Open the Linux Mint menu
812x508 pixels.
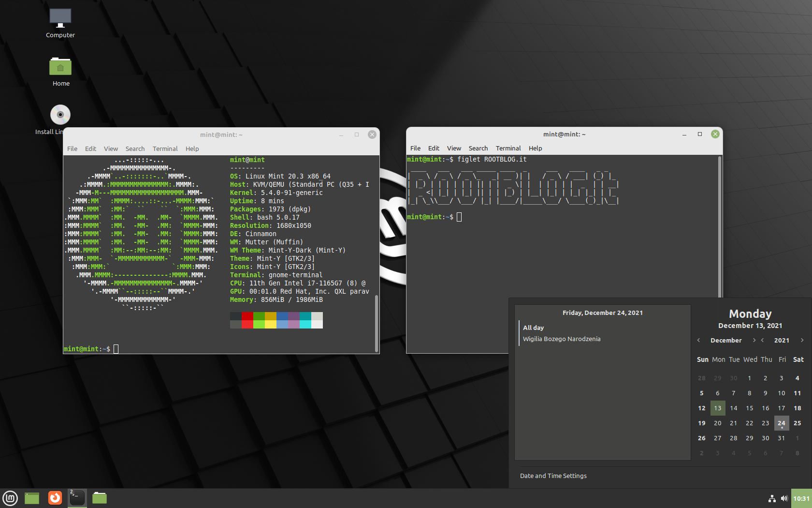click(x=10, y=498)
